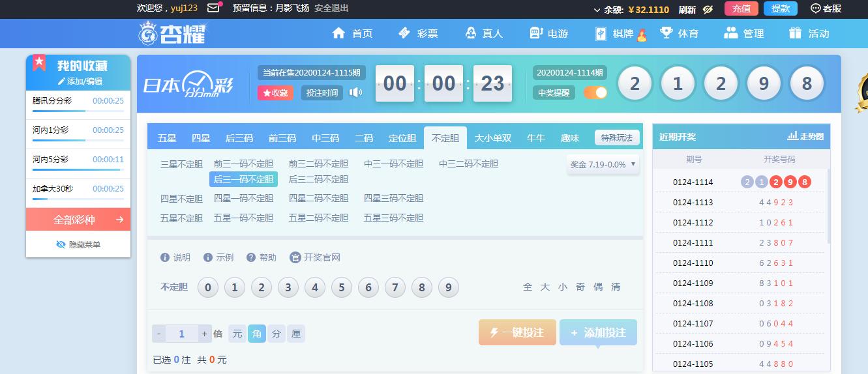
Task: Toggle balance visibility eye icon
Action: (x=708, y=9)
